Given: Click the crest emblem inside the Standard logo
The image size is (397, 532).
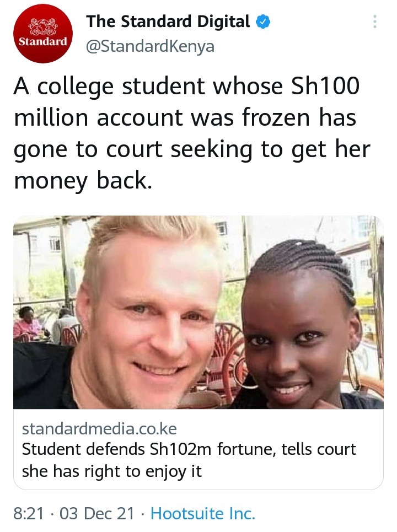Looking at the screenshot, I should pyautogui.click(x=43, y=27).
